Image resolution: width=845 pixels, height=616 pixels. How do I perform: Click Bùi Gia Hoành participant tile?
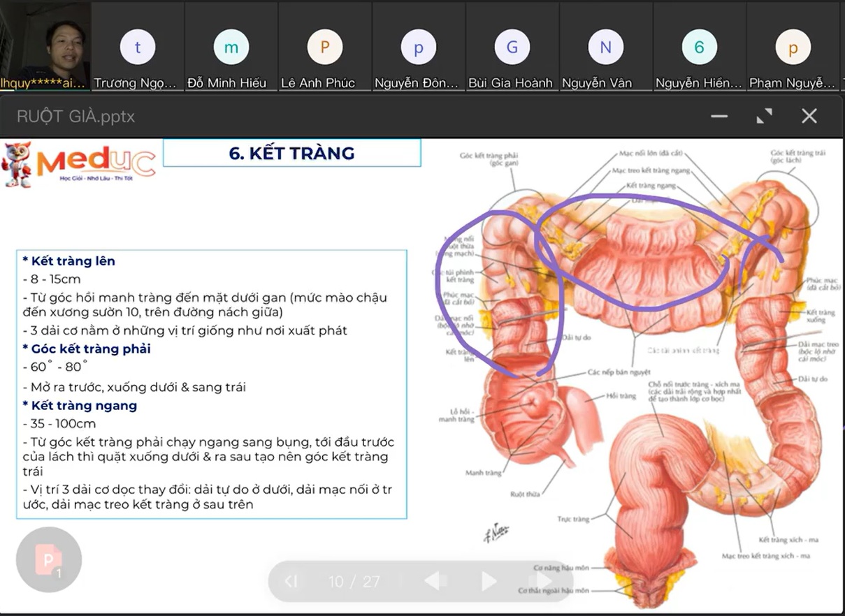click(512, 47)
